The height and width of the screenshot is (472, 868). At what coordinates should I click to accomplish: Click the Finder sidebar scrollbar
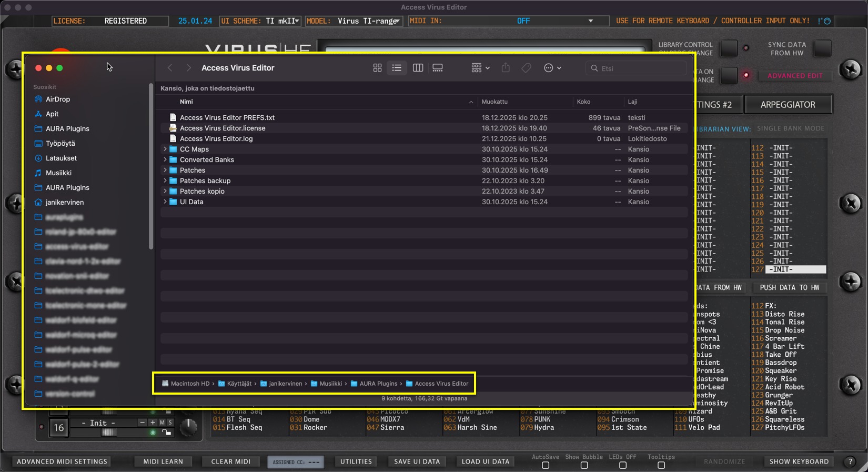151,168
